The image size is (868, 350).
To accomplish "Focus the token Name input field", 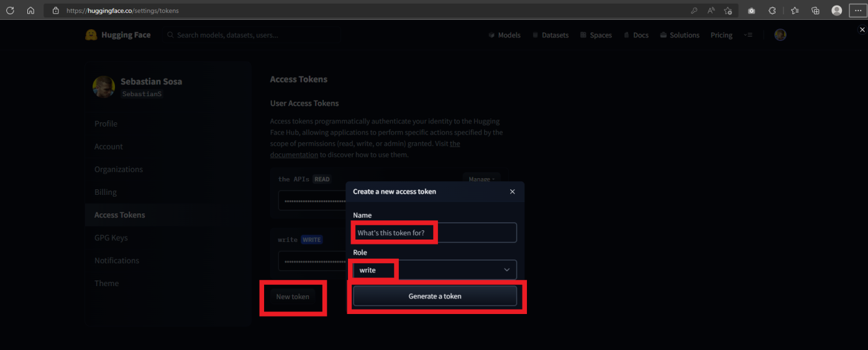I will 435,233.
